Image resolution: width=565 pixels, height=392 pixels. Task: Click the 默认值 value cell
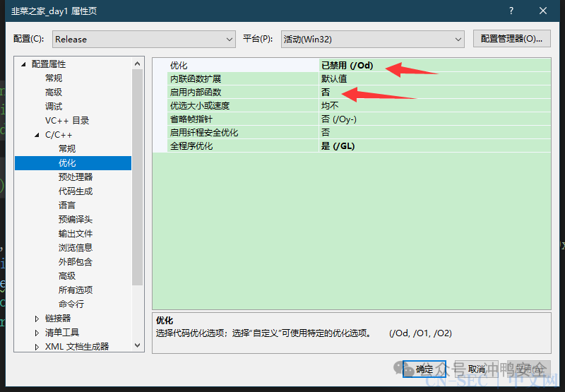tap(435, 79)
